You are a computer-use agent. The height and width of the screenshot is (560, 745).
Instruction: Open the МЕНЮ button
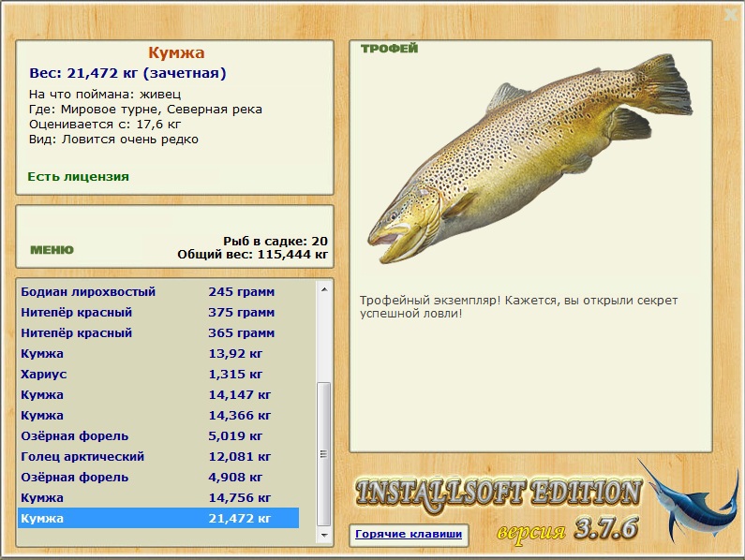(x=52, y=250)
